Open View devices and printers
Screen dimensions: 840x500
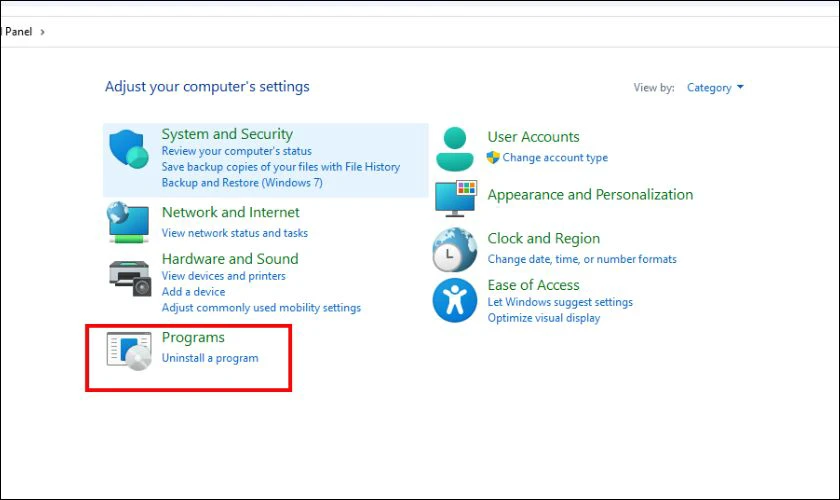223,276
